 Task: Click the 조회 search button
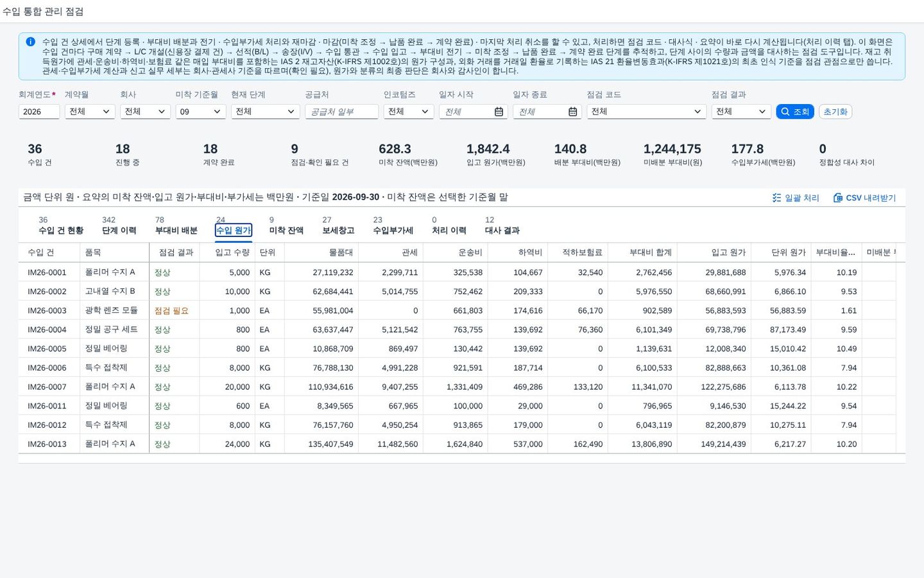point(795,112)
